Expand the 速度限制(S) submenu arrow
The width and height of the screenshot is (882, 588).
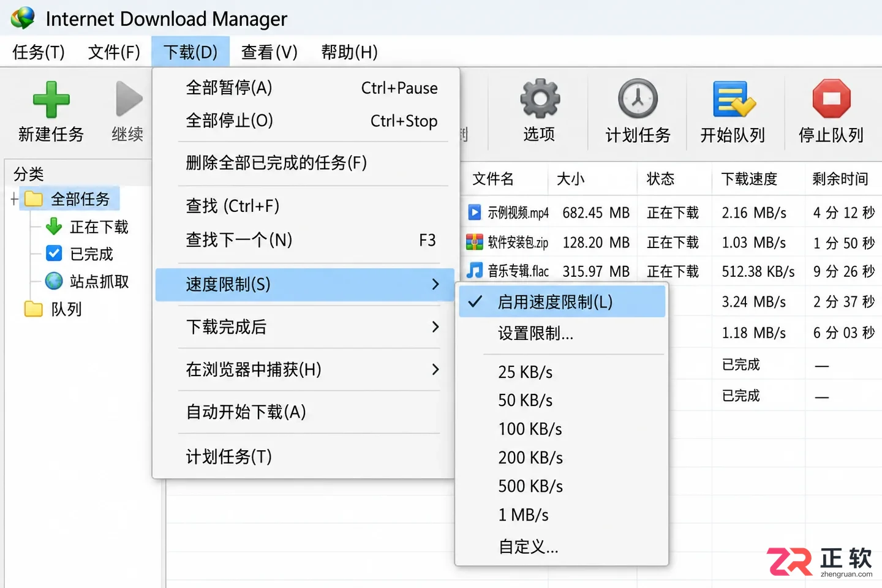coord(435,284)
